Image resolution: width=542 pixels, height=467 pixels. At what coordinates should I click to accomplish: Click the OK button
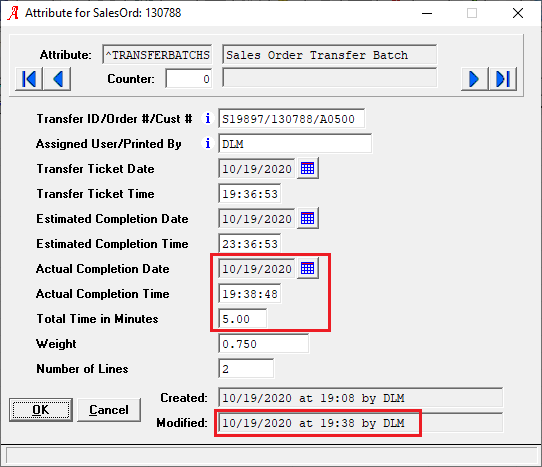click(41, 410)
